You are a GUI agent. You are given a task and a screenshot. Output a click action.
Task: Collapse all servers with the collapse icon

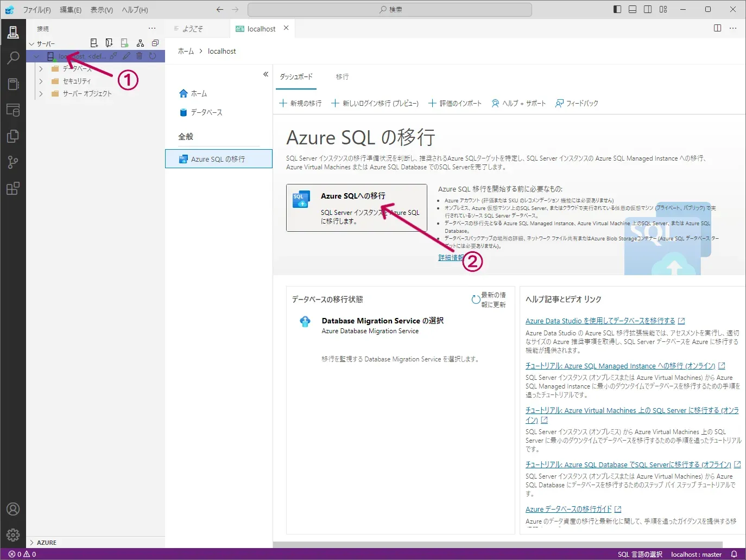coord(155,43)
